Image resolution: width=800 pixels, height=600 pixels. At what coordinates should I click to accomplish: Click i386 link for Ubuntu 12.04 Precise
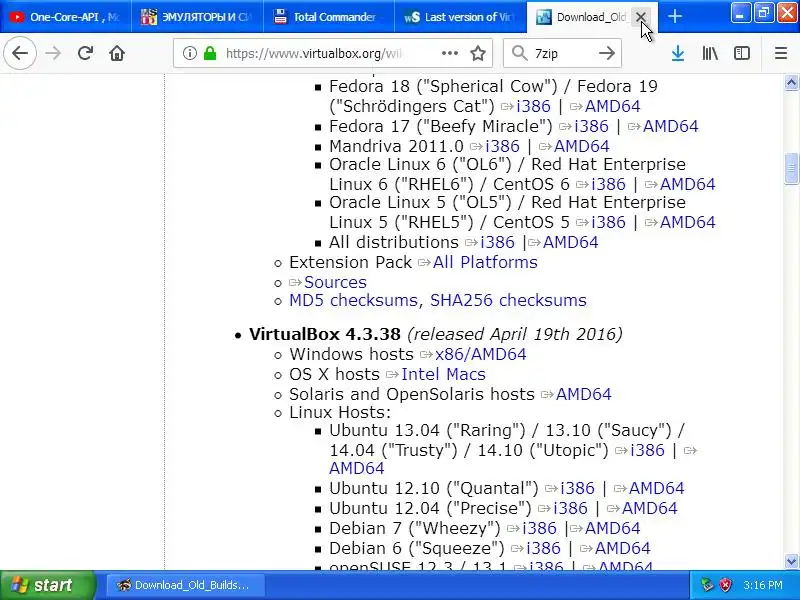click(x=570, y=509)
